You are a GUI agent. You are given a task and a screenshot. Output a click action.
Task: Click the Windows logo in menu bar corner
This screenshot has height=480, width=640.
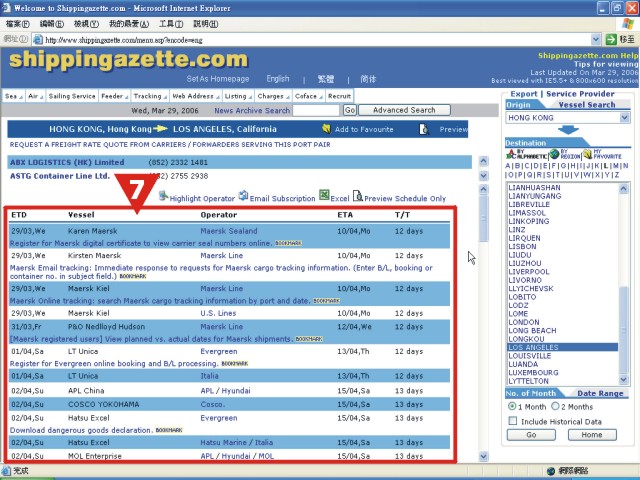628,24
